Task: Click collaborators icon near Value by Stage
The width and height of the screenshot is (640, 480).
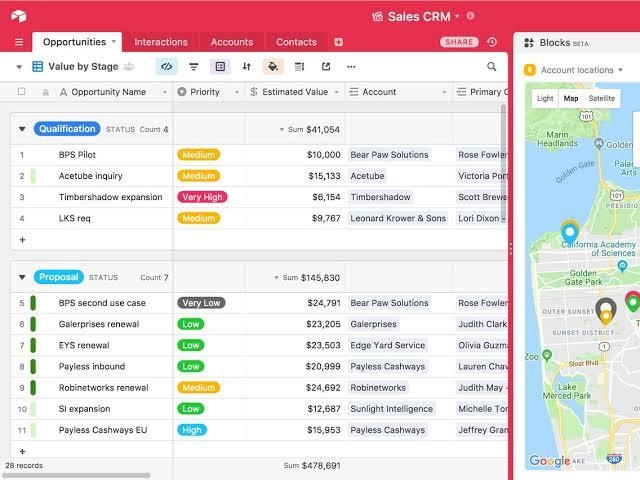Action: (129, 67)
